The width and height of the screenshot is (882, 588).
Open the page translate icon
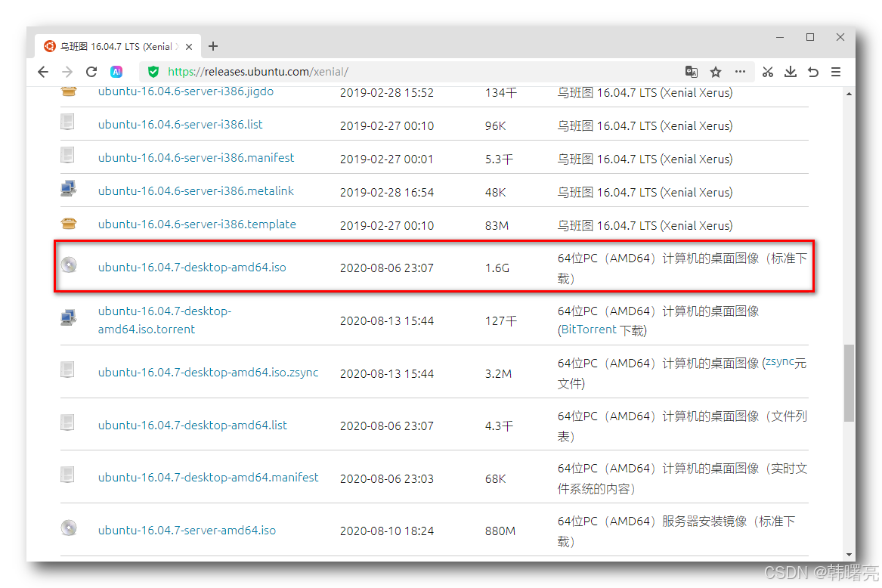coord(692,72)
